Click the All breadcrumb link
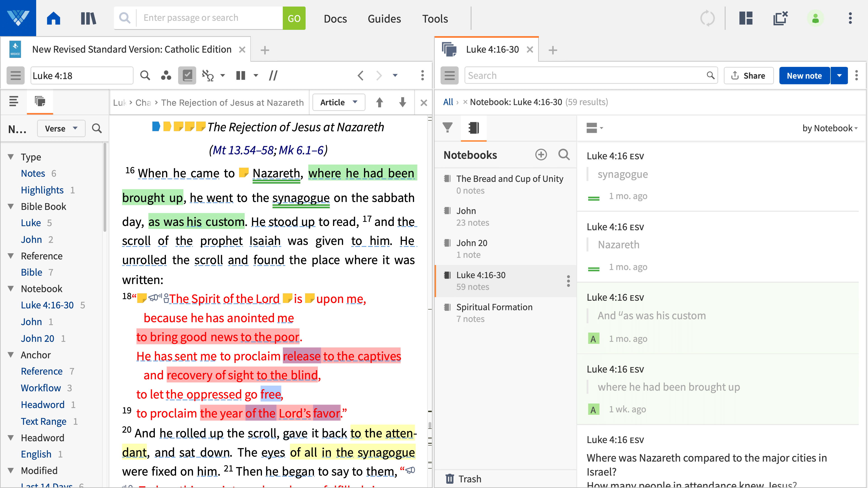This screenshot has height=488, width=868. coord(448,102)
